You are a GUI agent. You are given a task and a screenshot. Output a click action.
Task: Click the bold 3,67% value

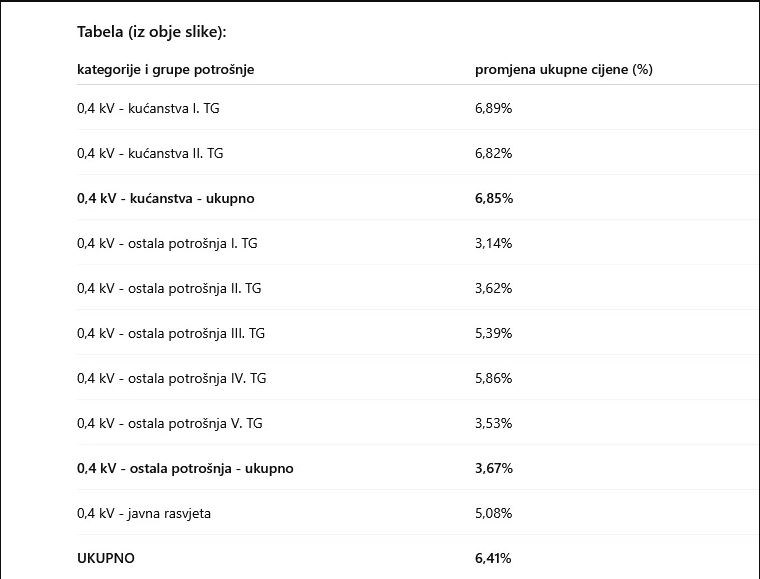[494, 468]
